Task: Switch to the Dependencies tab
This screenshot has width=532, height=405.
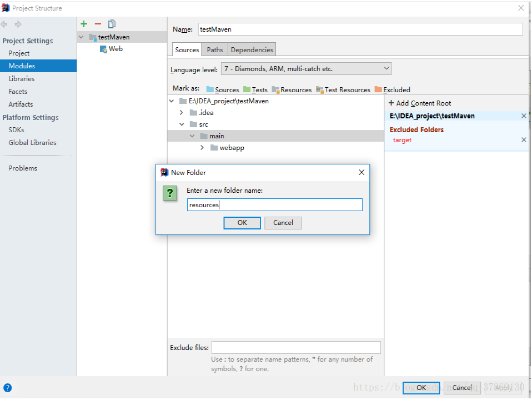Action: pyautogui.click(x=252, y=49)
